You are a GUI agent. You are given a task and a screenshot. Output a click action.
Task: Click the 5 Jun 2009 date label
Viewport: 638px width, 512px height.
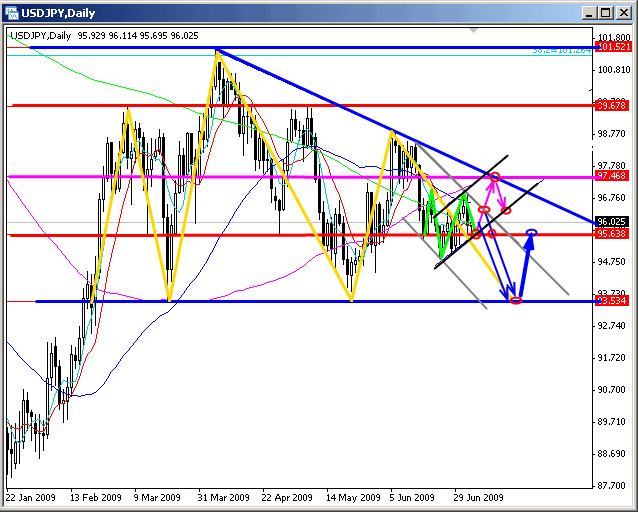[x=412, y=497]
